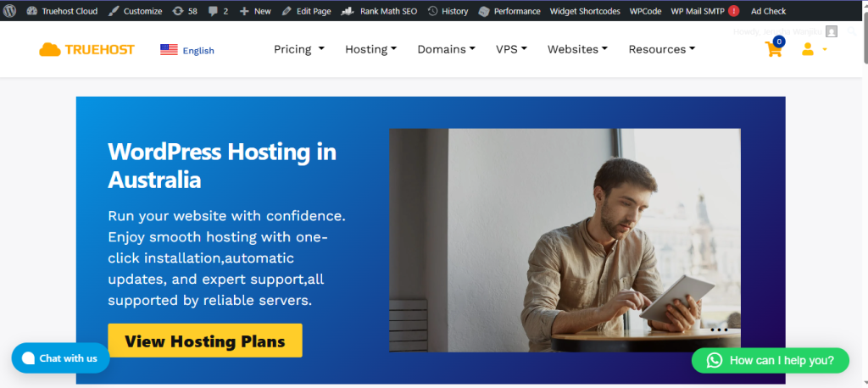The image size is (868, 388).
Task: Expand the VPS dropdown menu
Action: pos(511,49)
